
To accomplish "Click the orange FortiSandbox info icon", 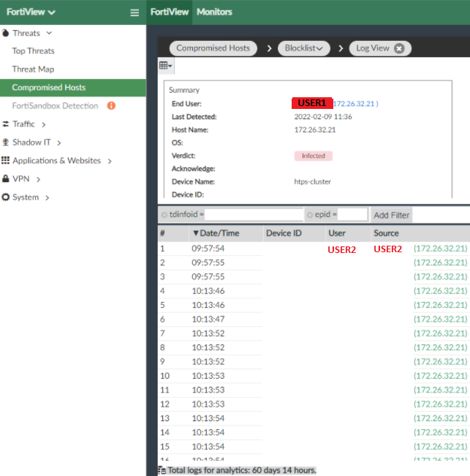I will coord(111,105).
